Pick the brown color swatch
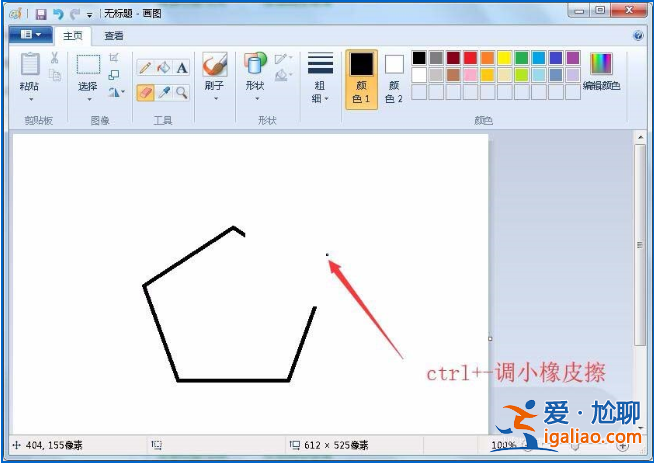Viewport: 654px width, 464px height. 453,75
